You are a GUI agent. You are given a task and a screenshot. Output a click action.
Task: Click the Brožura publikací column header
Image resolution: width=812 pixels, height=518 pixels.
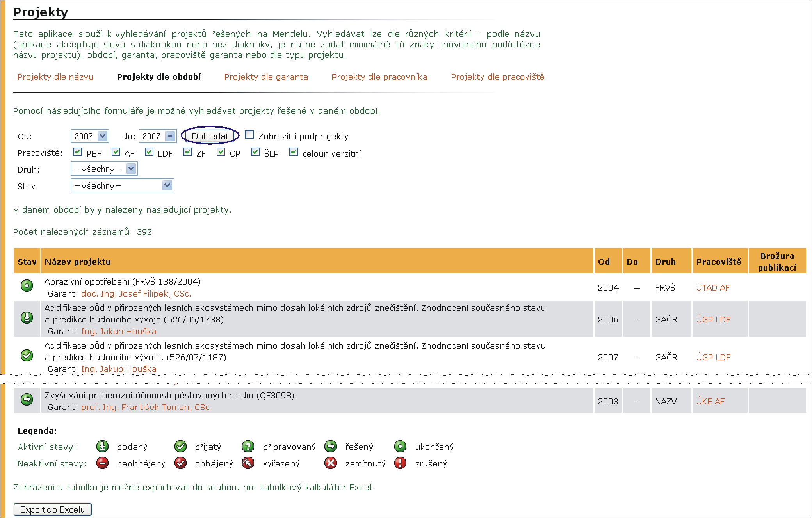[x=777, y=261]
